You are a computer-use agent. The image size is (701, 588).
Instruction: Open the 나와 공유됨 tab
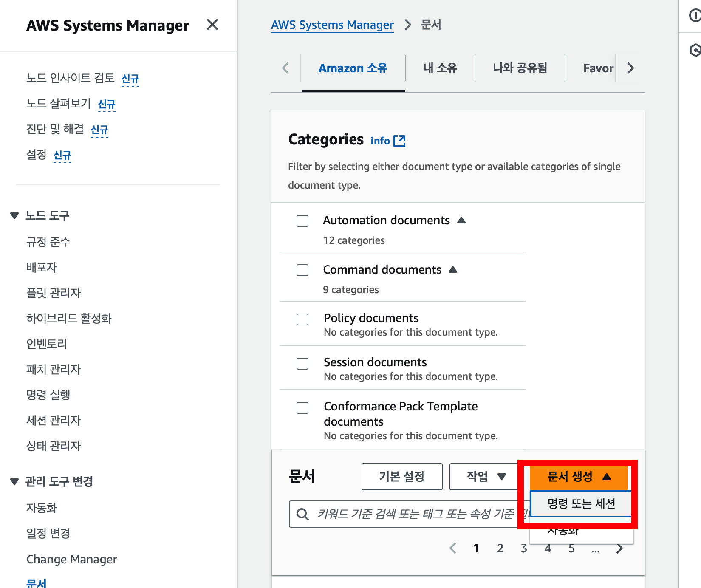tap(520, 68)
